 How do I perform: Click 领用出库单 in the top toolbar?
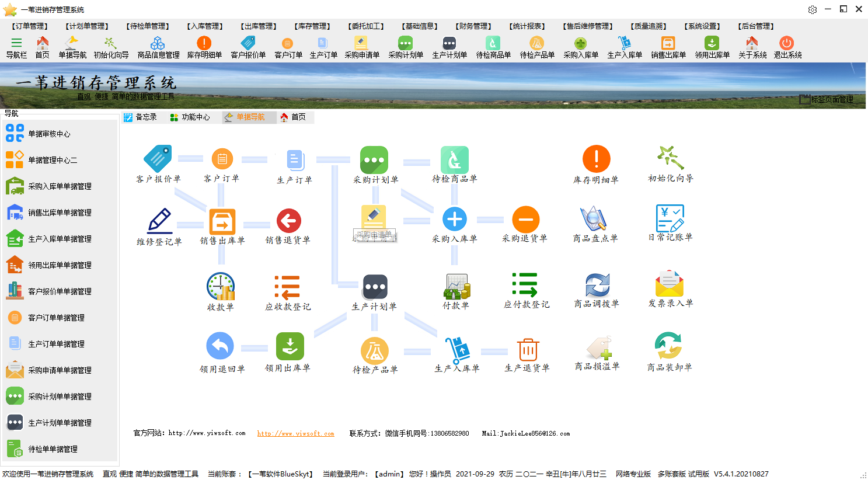[x=712, y=47]
